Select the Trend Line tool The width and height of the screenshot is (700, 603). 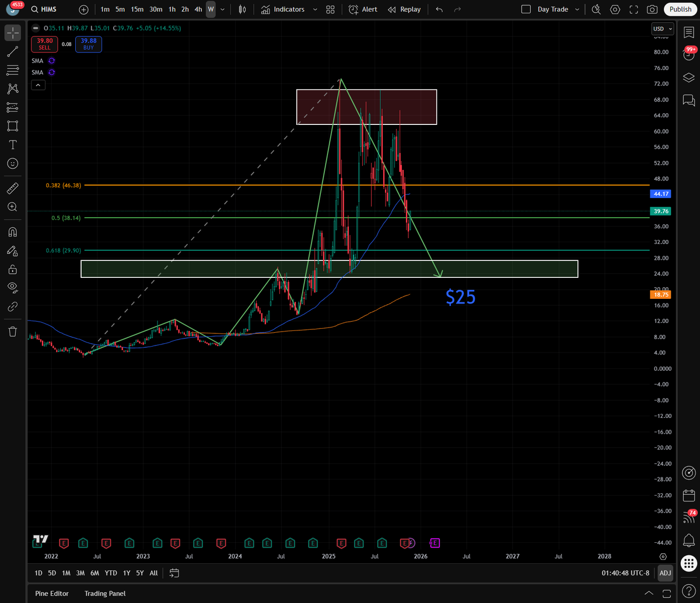coord(12,52)
